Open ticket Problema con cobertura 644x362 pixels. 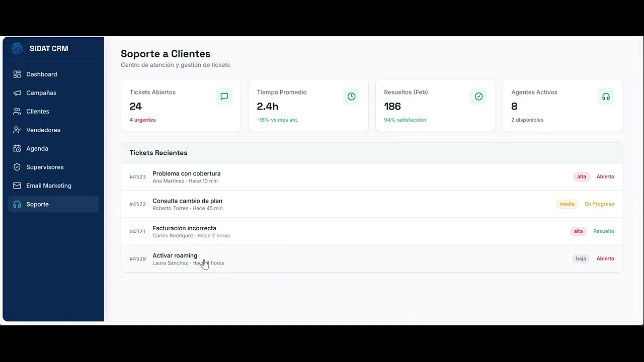pyautogui.click(x=372, y=176)
